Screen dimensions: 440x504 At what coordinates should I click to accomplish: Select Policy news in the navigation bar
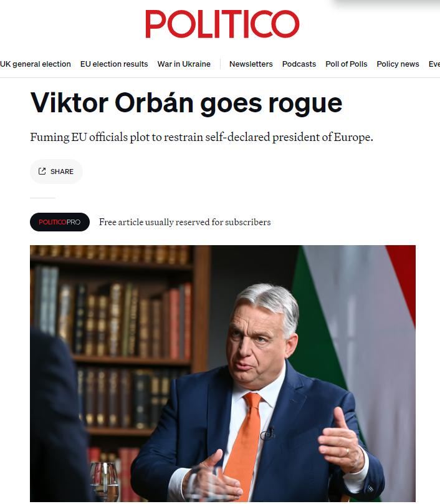(398, 64)
